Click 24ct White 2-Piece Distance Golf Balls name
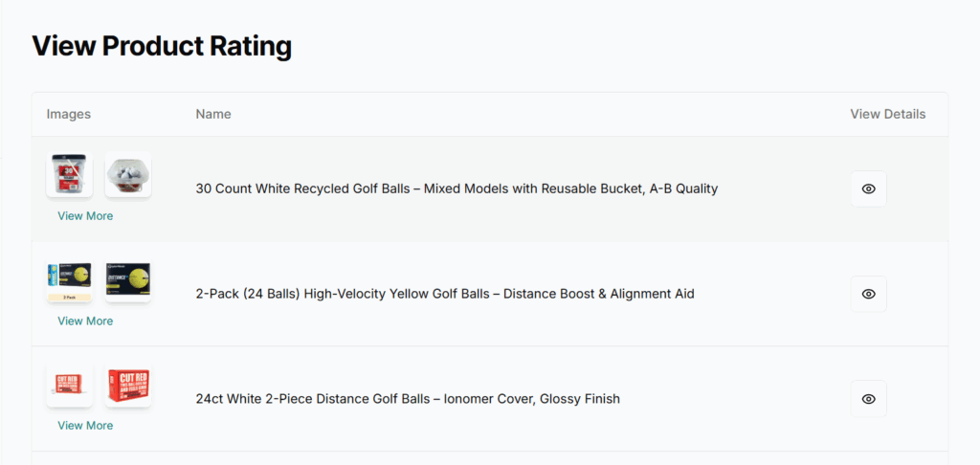Screen dimensions: 980x465 tap(408, 398)
